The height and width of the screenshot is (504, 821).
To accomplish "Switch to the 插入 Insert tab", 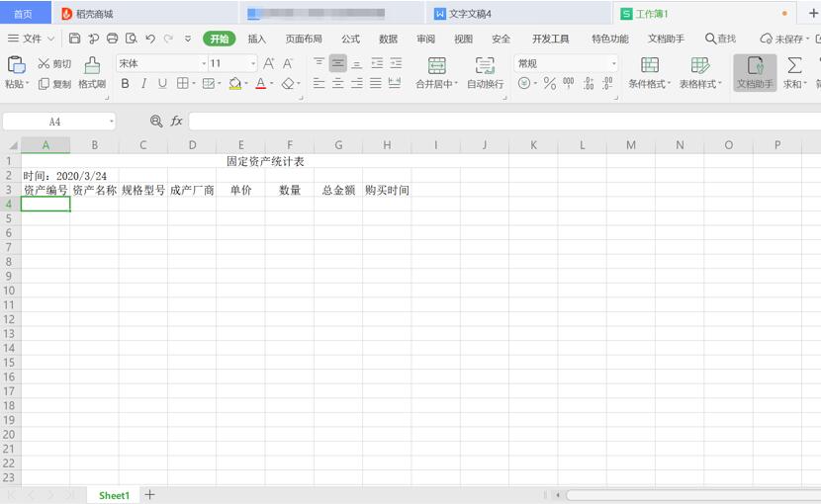I will (256, 39).
